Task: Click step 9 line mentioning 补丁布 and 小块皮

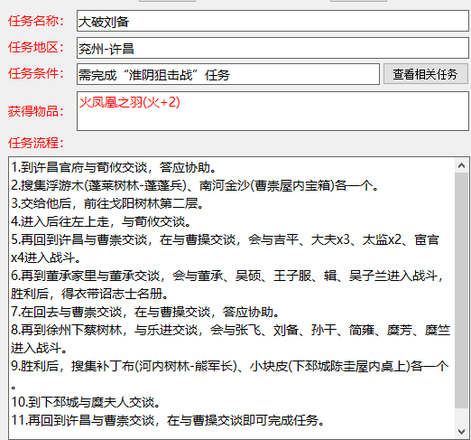Action: tap(230, 366)
